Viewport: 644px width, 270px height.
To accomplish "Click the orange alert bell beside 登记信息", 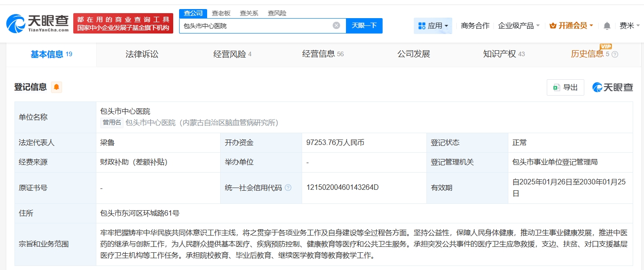I will tap(56, 87).
